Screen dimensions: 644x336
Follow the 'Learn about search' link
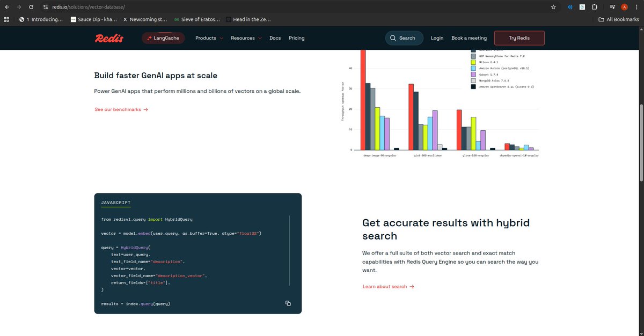point(389,287)
